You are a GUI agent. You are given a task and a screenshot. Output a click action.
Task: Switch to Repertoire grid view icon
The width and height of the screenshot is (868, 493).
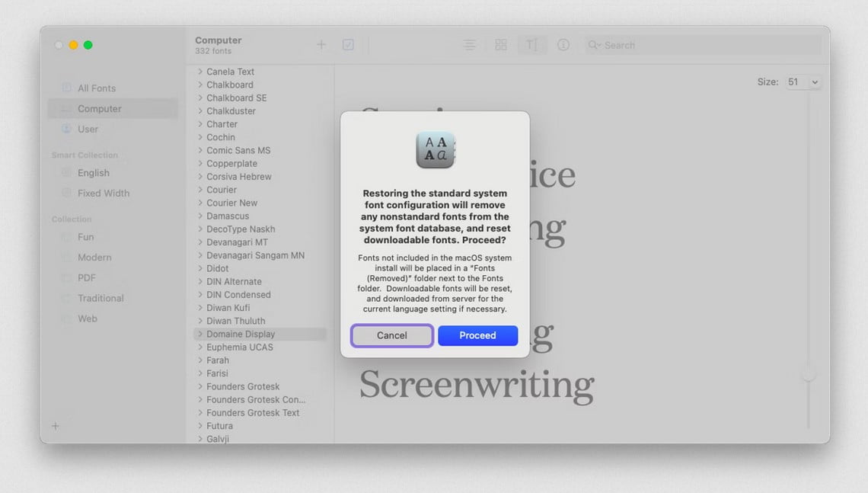pyautogui.click(x=501, y=45)
